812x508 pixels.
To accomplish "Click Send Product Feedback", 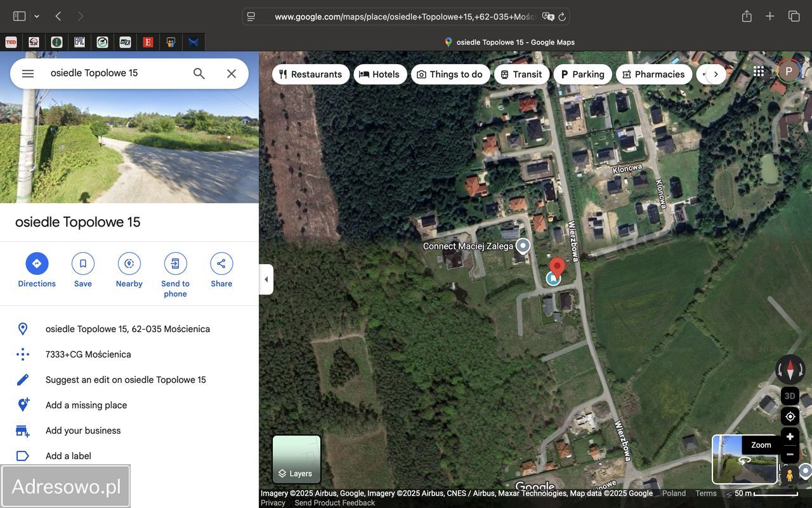I will (x=334, y=503).
